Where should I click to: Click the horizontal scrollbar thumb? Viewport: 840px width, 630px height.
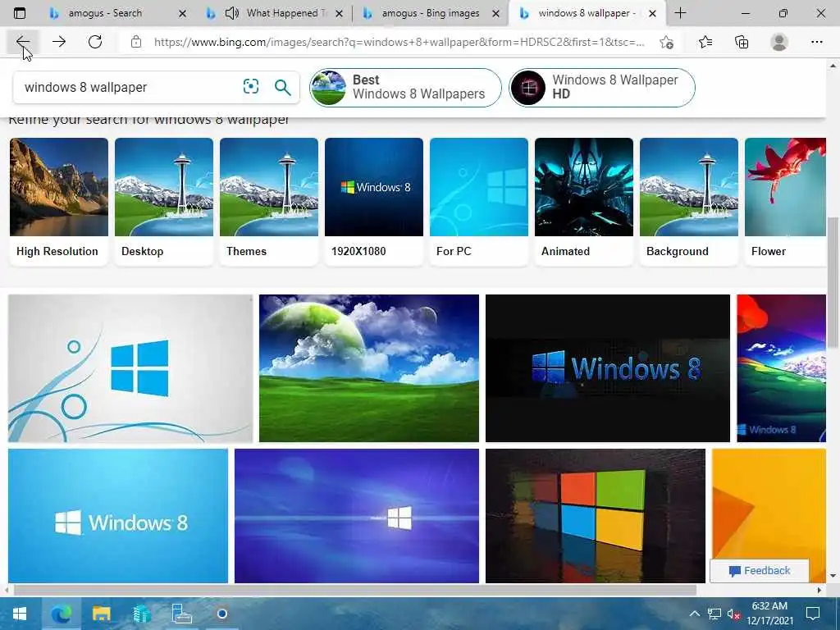pos(354,590)
